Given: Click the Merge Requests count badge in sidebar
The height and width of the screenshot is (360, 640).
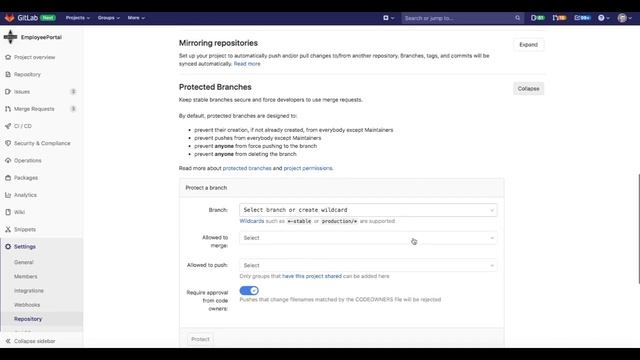Looking at the screenshot, I should coord(73,109).
